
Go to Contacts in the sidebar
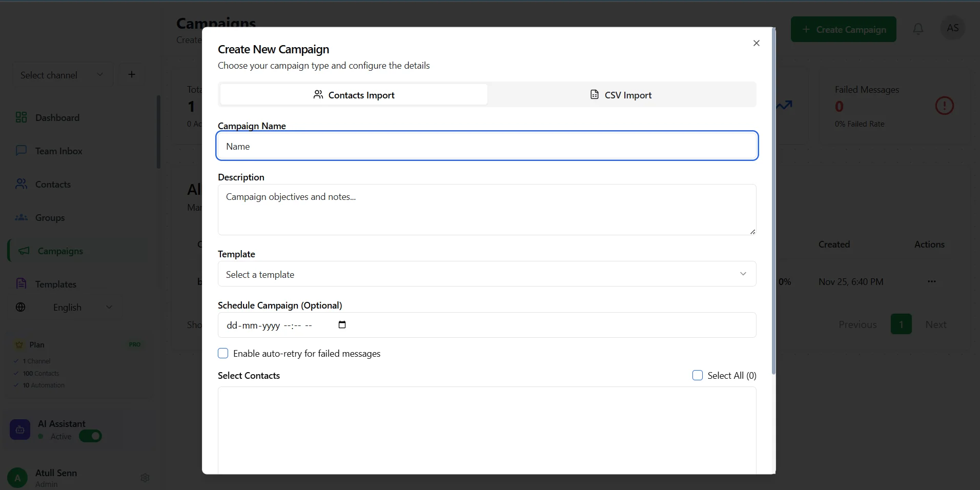pyautogui.click(x=53, y=184)
